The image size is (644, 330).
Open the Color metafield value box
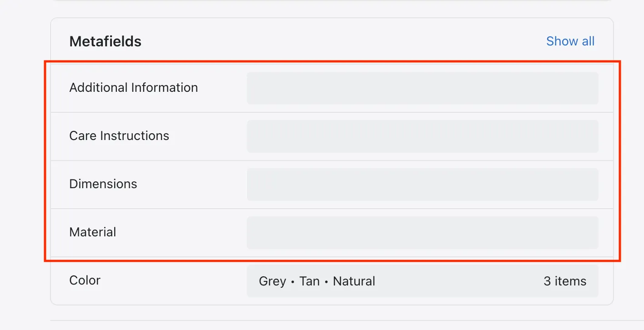423,281
